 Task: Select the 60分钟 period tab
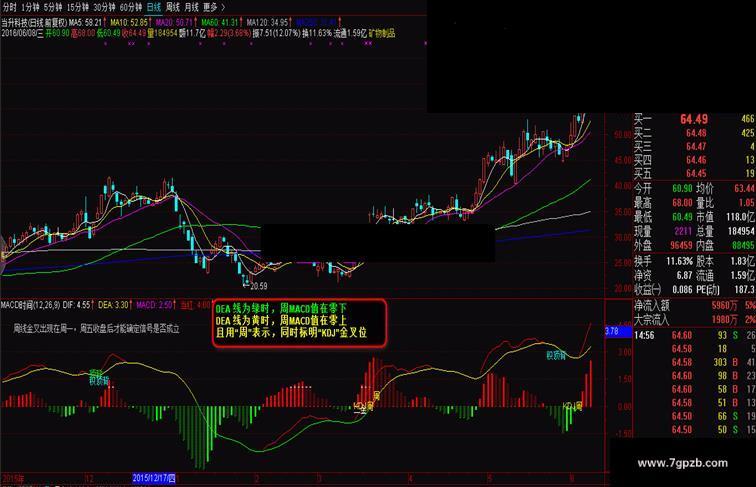pyautogui.click(x=131, y=7)
